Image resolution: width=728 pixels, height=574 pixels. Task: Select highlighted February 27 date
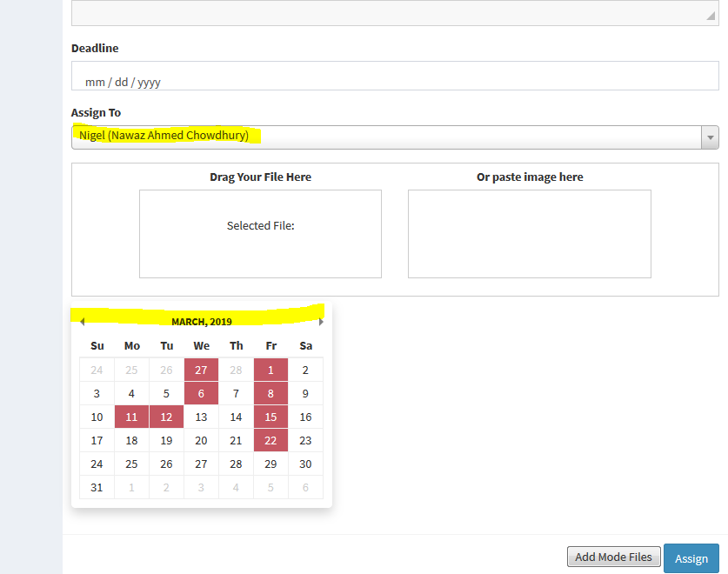pyautogui.click(x=201, y=370)
